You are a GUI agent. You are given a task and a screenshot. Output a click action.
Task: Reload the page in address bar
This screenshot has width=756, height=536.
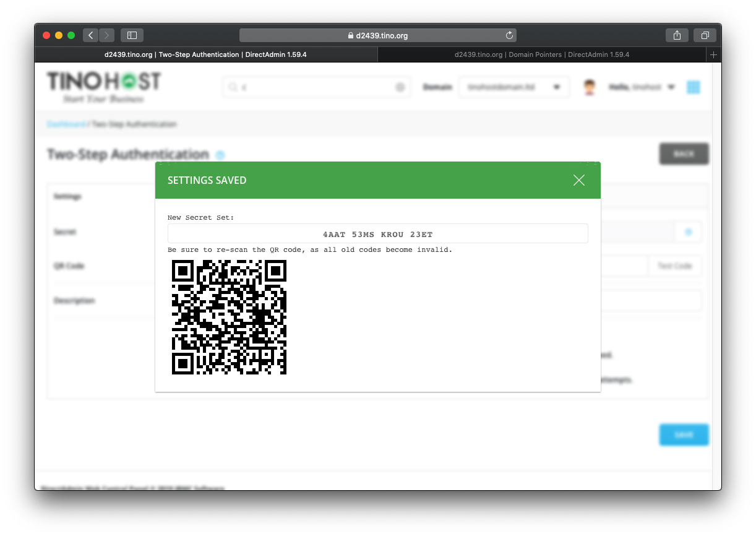pyautogui.click(x=509, y=35)
